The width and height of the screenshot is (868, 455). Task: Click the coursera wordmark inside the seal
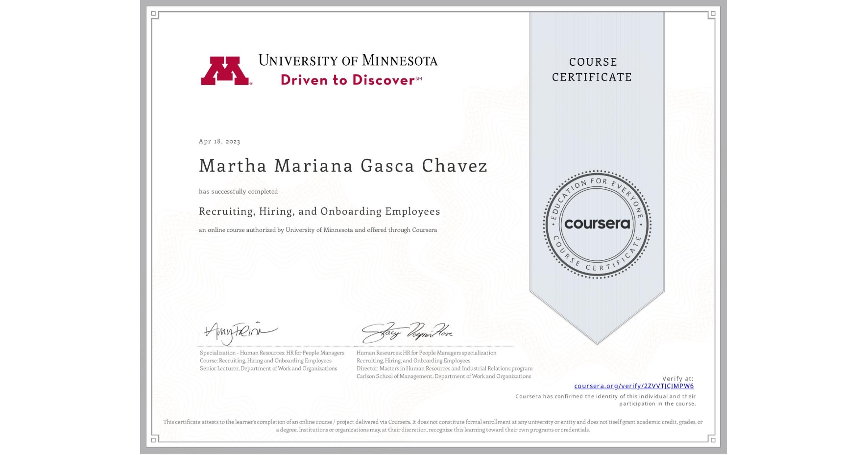point(597,225)
